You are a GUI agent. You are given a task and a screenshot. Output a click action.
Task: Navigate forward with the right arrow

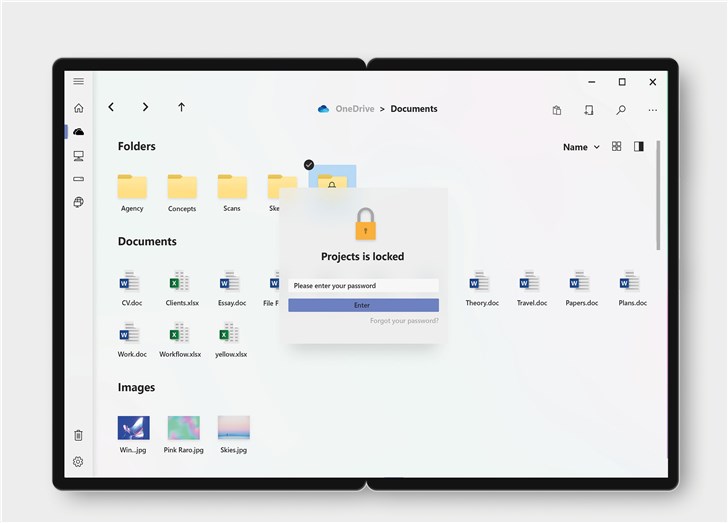point(145,107)
